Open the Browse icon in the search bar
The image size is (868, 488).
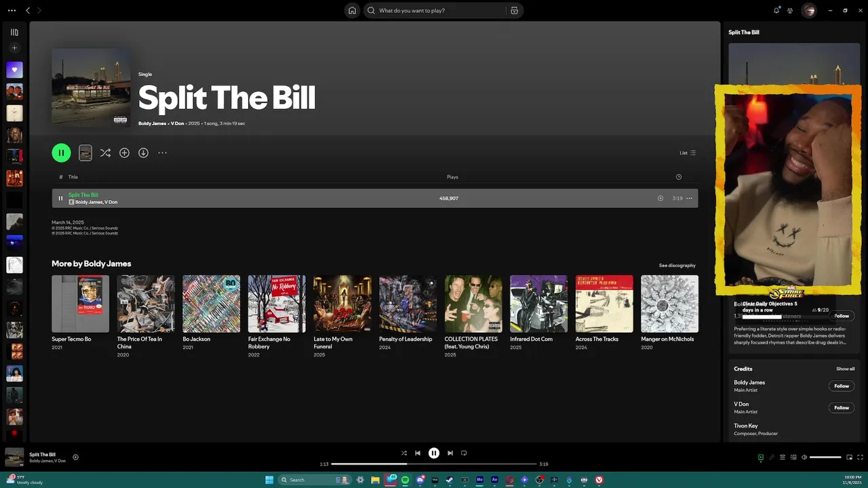514,10
